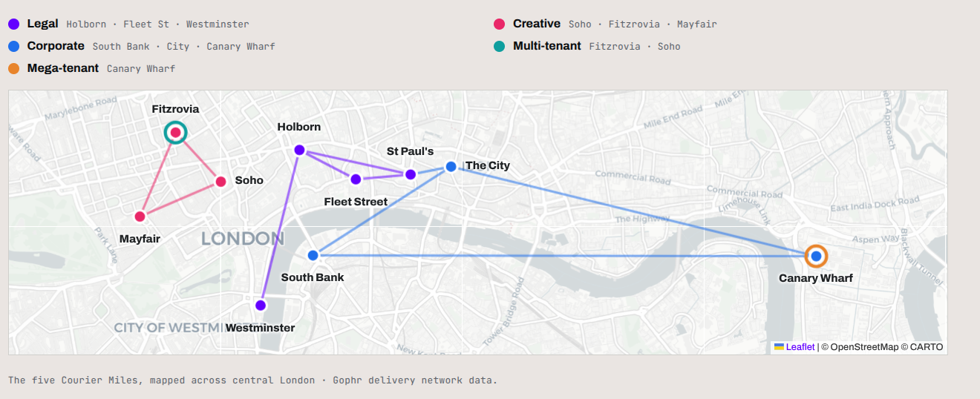The height and width of the screenshot is (399, 980).
Task: Click the blue Corporate legend dot
Action: click(13, 46)
